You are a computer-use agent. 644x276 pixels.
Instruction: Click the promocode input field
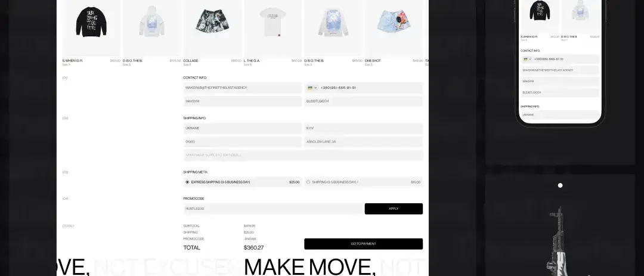click(273, 209)
